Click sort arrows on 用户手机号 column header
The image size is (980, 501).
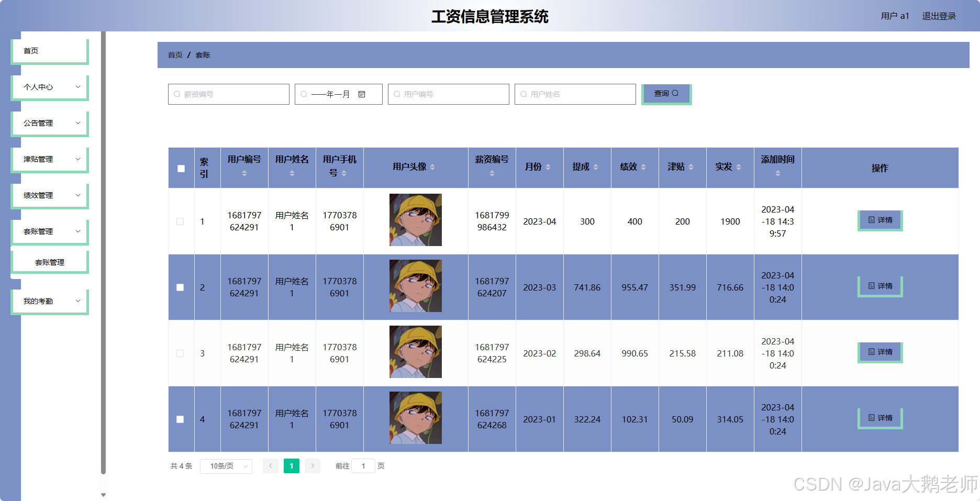pos(344,173)
